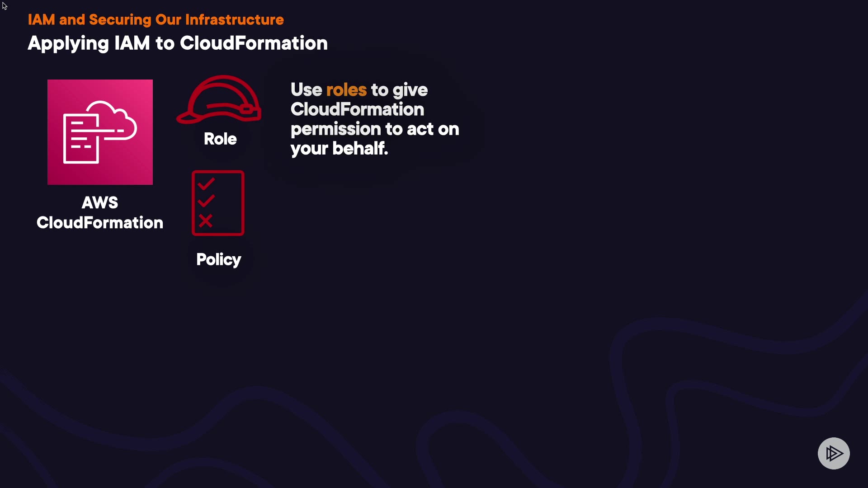Click the "AWS" caption under the pink icon
868x488 pixels.
(x=100, y=202)
